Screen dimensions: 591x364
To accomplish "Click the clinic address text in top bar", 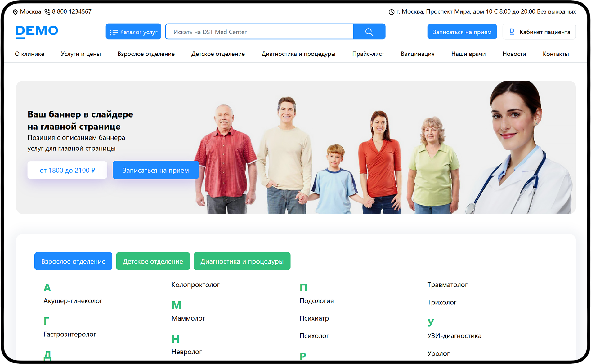I will [486, 11].
